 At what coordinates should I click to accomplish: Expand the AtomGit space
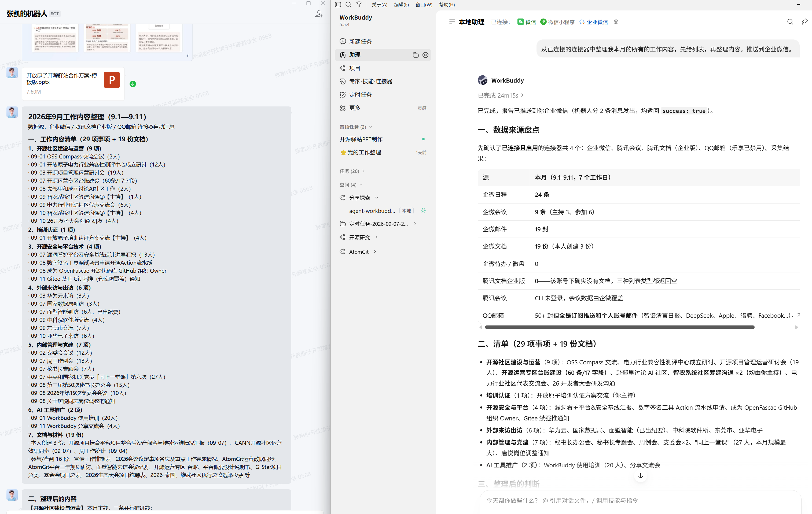tap(375, 252)
